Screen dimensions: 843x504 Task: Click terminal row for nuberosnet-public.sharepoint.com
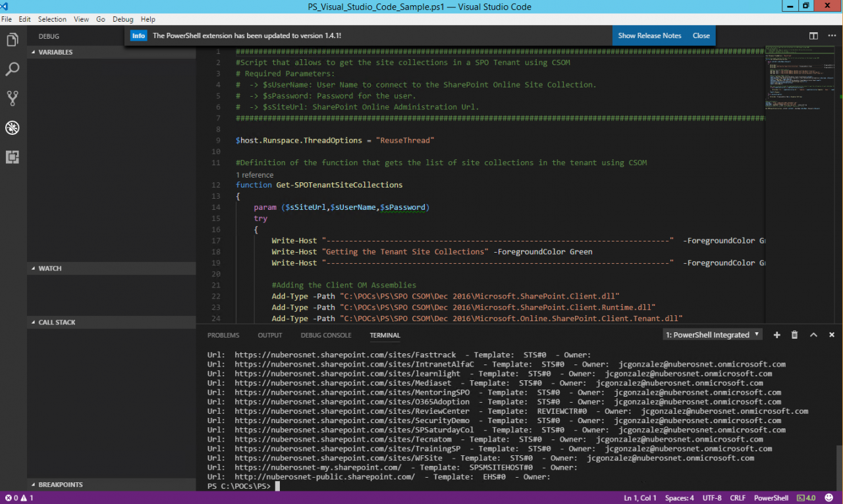point(379,477)
